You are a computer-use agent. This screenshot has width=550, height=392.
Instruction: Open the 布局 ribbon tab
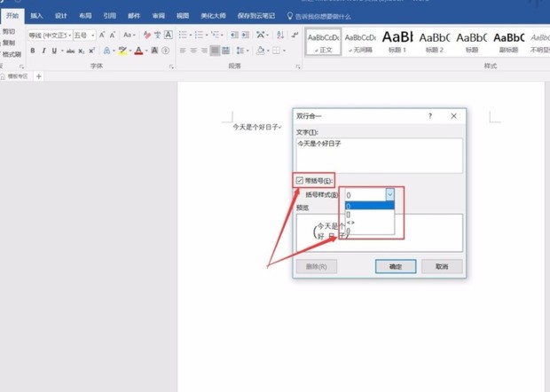[x=84, y=16]
